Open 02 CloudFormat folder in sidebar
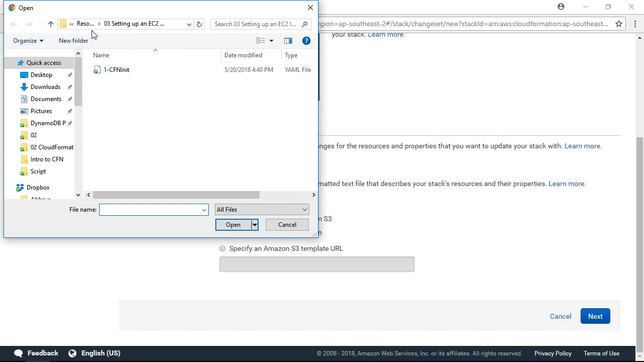Viewport: 644px width, 362px height. tap(52, 147)
